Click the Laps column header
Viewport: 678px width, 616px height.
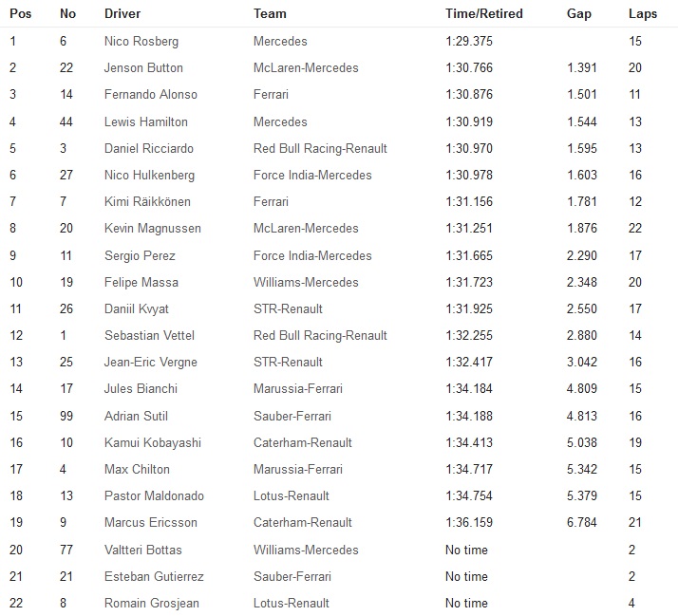point(643,14)
